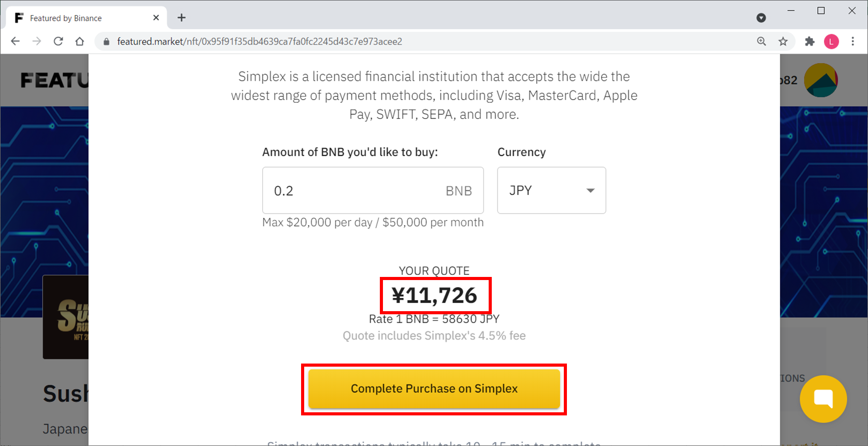Viewport: 868px width, 446px height.
Task: Expand the JPY currency dropdown
Action: [551, 190]
